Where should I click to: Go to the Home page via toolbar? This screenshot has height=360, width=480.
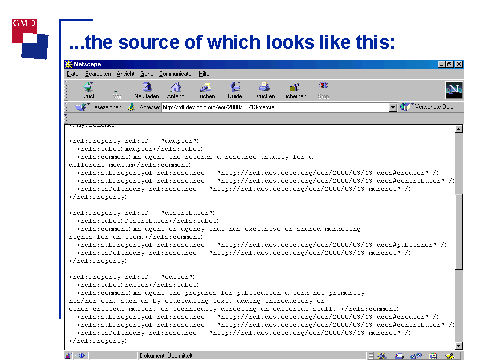[x=176, y=90]
